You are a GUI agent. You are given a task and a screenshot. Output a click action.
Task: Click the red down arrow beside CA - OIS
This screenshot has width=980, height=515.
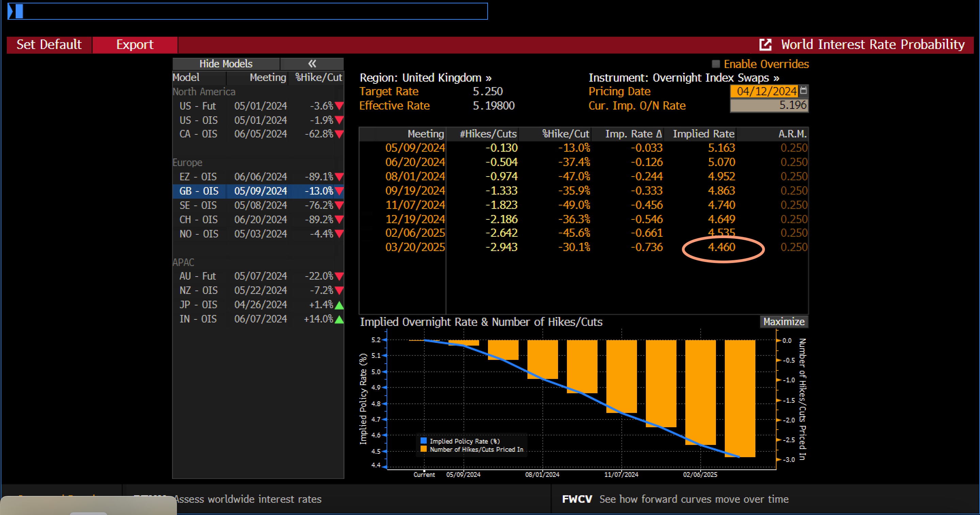[339, 134]
